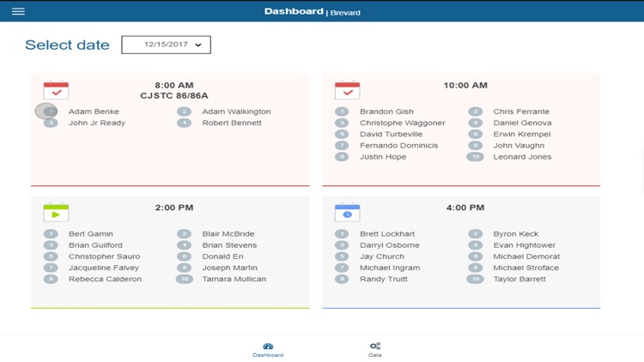Click badge 3 next to John Jr Ready
The image size is (644, 362).
(x=51, y=123)
